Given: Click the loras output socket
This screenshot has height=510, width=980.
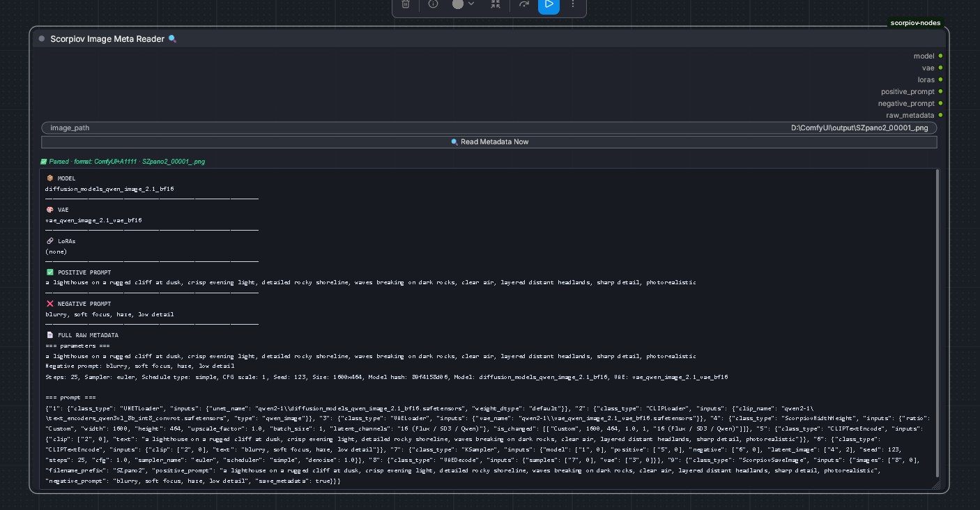Looking at the screenshot, I should (940, 79).
